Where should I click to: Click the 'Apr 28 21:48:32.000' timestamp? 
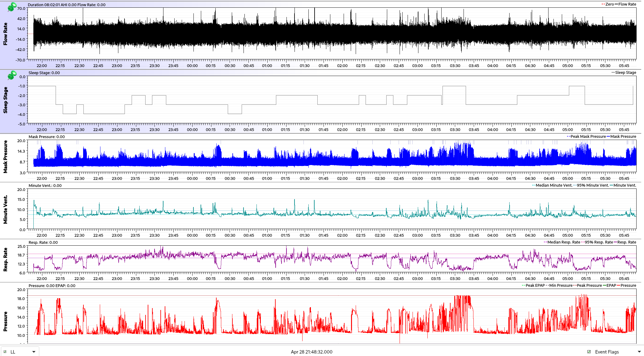311,352
